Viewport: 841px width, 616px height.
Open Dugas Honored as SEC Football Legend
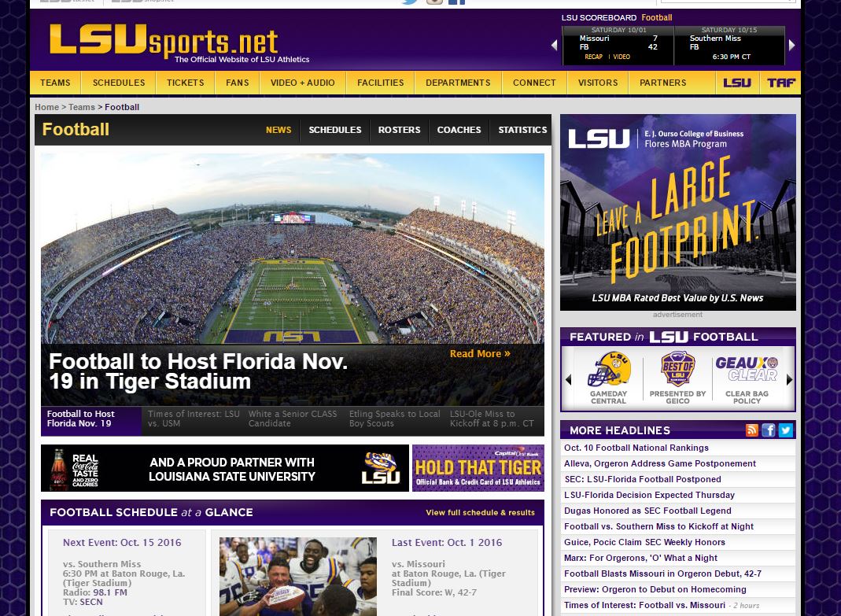(x=647, y=511)
